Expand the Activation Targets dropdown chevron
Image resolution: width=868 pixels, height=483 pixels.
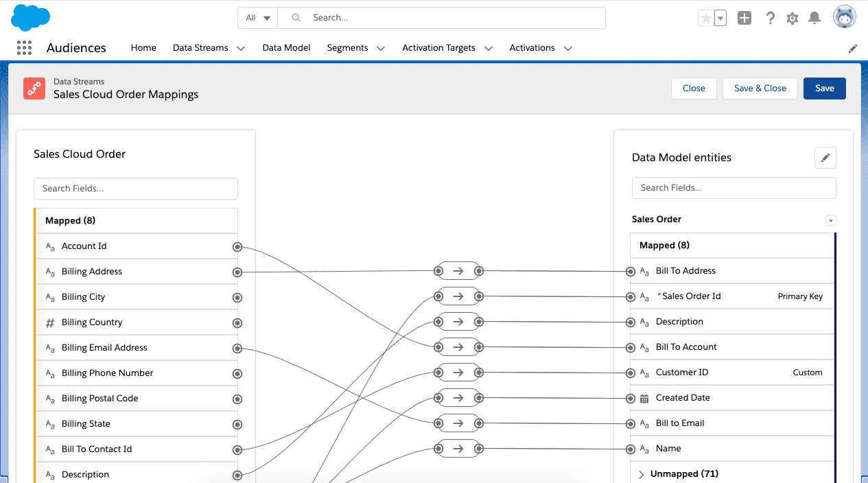click(489, 48)
